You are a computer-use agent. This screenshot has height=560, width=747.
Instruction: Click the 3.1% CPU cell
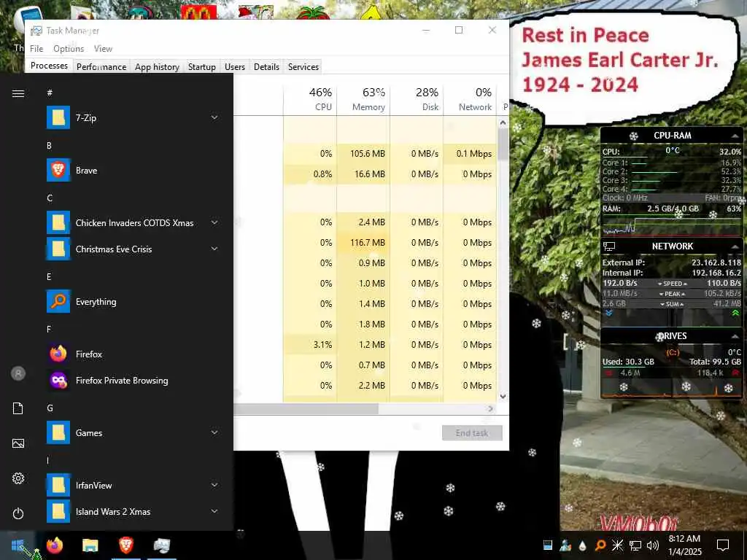pyautogui.click(x=310, y=344)
